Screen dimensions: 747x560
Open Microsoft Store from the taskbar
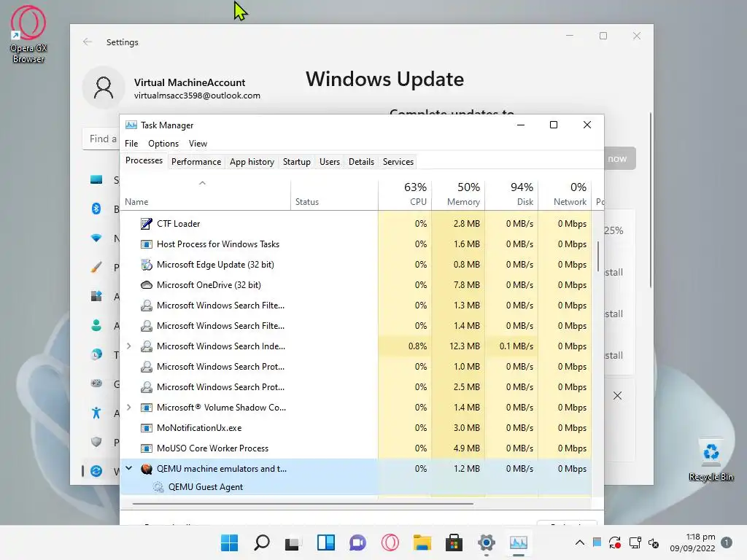point(454,542)
